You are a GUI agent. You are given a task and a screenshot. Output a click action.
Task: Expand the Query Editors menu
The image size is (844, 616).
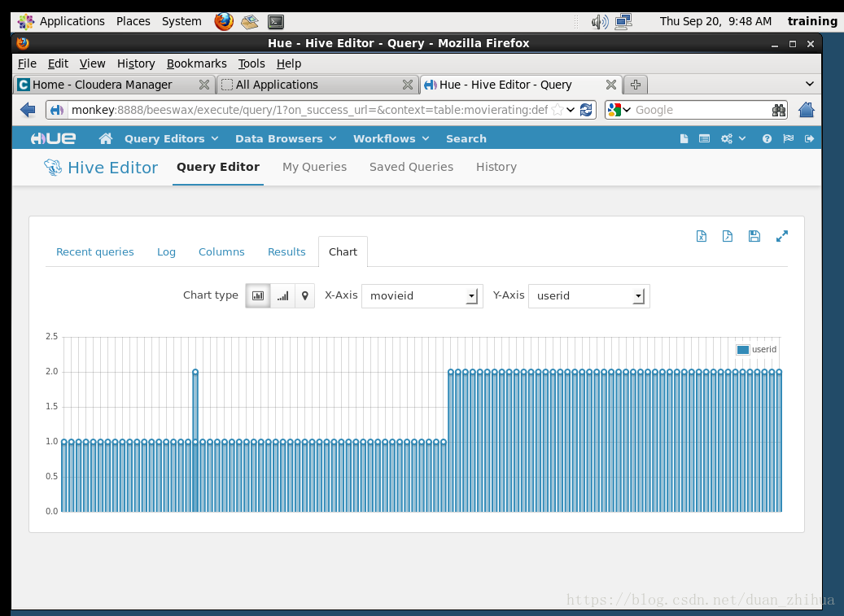(x=171, y=139)
